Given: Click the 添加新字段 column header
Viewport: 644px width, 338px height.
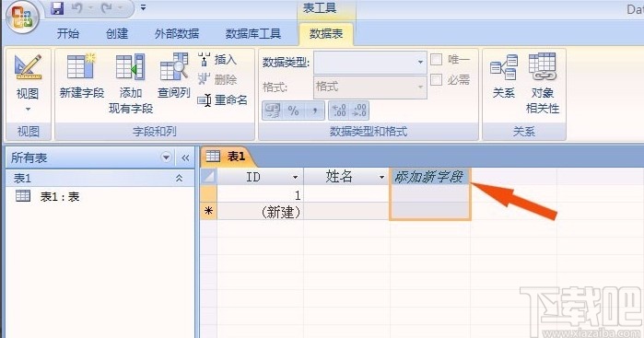Looking at the screenshot, I should click(x=429, y=177).
